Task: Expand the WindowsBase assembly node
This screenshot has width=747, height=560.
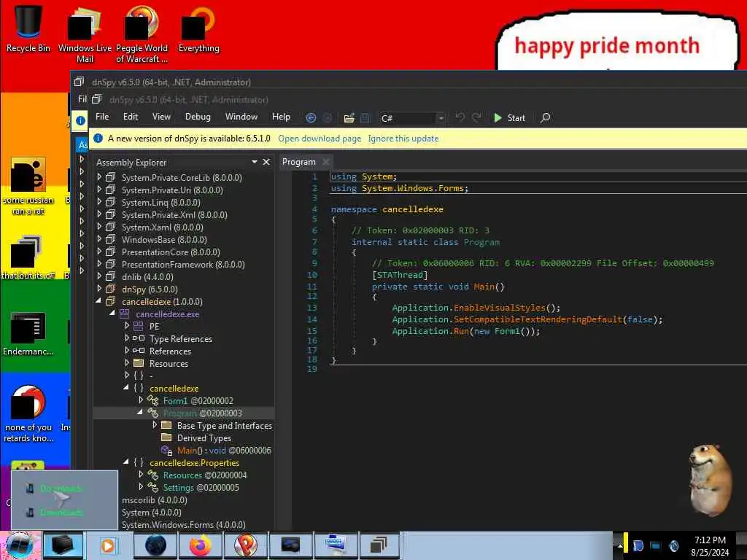Action: [x=99, y=238]
